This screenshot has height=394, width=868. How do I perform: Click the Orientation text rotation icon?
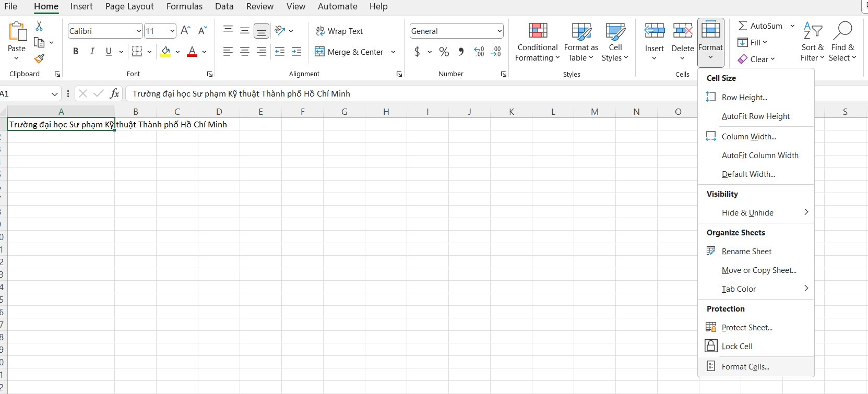[x=280, y=31]
